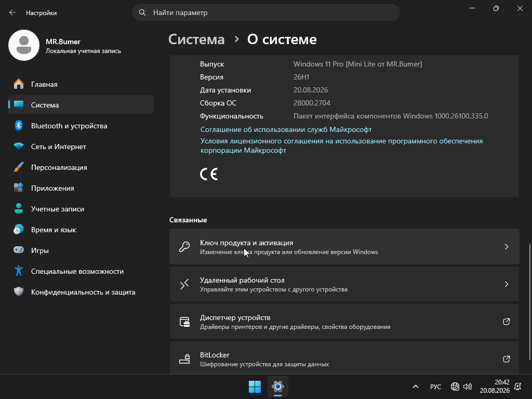Click the remote desktop arrows icon

(x=184, y=284)
